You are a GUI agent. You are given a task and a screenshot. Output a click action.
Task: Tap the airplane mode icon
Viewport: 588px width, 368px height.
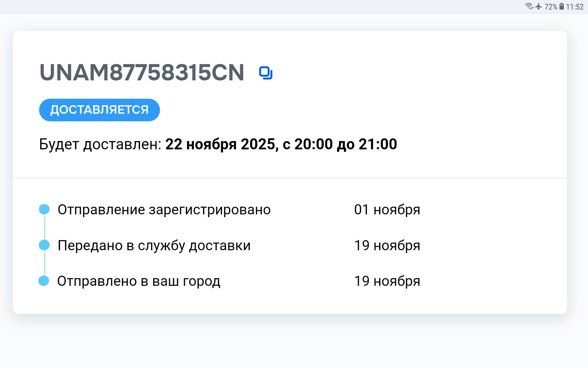click(x=538, y=6)
